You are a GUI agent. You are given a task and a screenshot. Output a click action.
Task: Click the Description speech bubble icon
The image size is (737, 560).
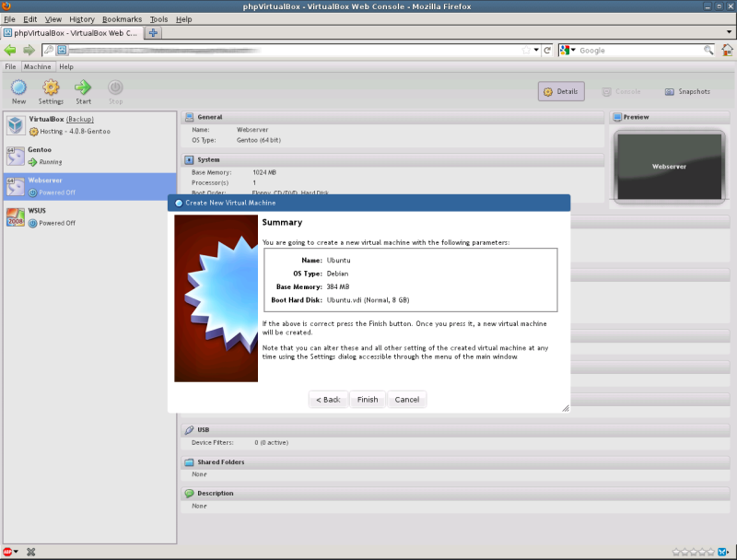[x=189, y=494]
